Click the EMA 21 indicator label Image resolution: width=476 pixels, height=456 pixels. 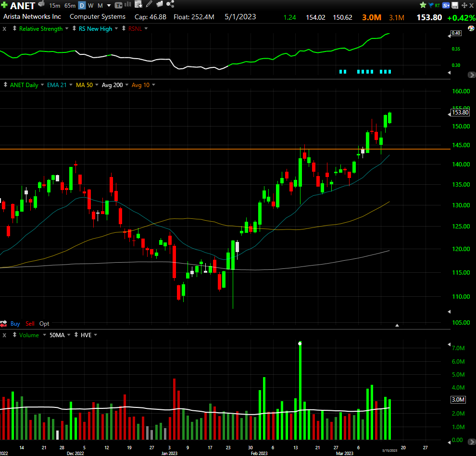point(57,85)
